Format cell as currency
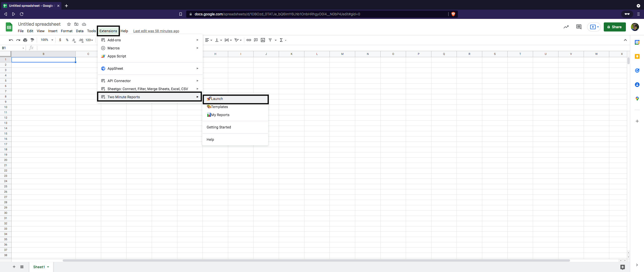The height and width of the screenshot is (272, 644). point(60,40)
